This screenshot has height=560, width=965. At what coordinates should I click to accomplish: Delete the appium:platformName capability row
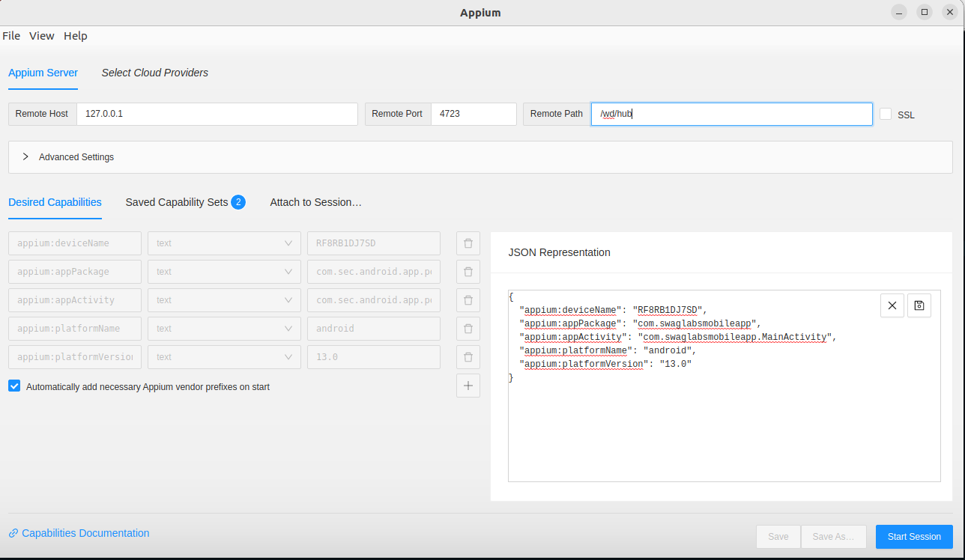coord(468,329)
